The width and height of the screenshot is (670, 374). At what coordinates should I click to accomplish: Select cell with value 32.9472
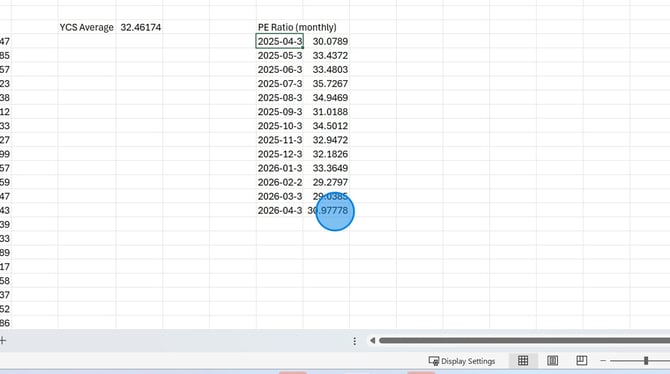coord(326,140)
